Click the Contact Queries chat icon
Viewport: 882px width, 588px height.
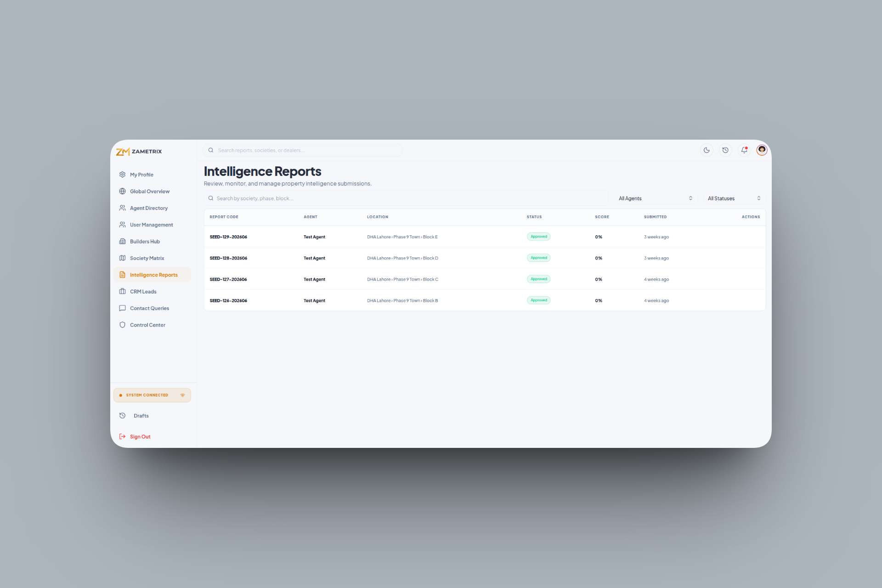pyautogui.click(x=122, y=308)
